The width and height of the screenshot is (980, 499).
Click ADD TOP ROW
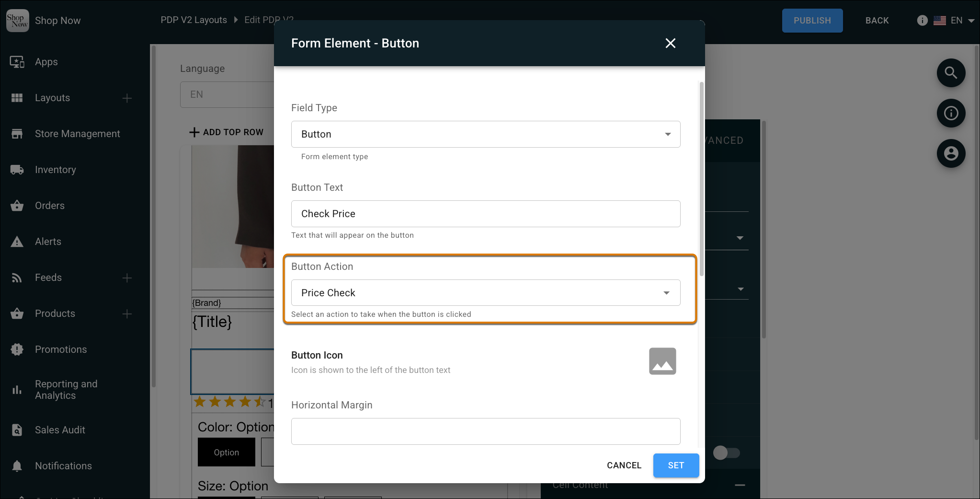(227, 132)
